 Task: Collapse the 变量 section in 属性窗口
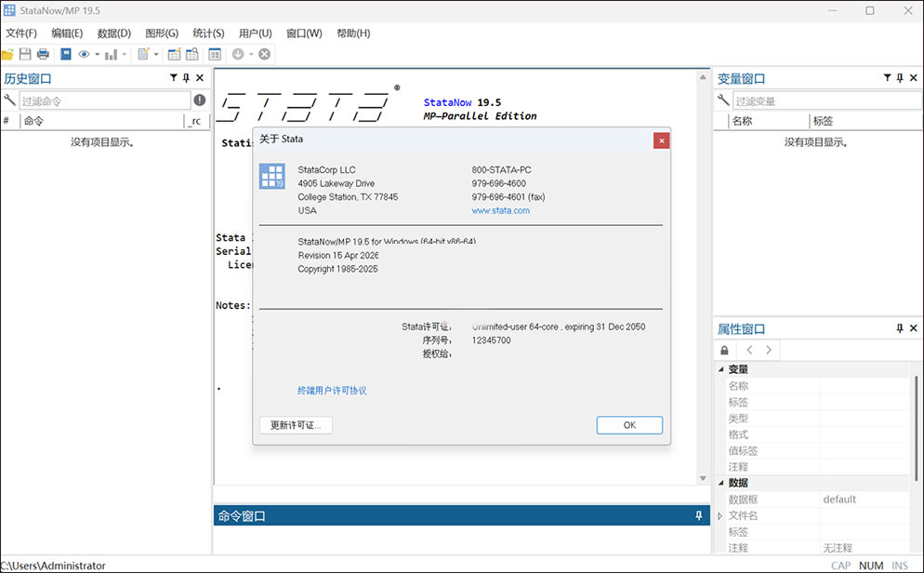(x=720, y=369)
